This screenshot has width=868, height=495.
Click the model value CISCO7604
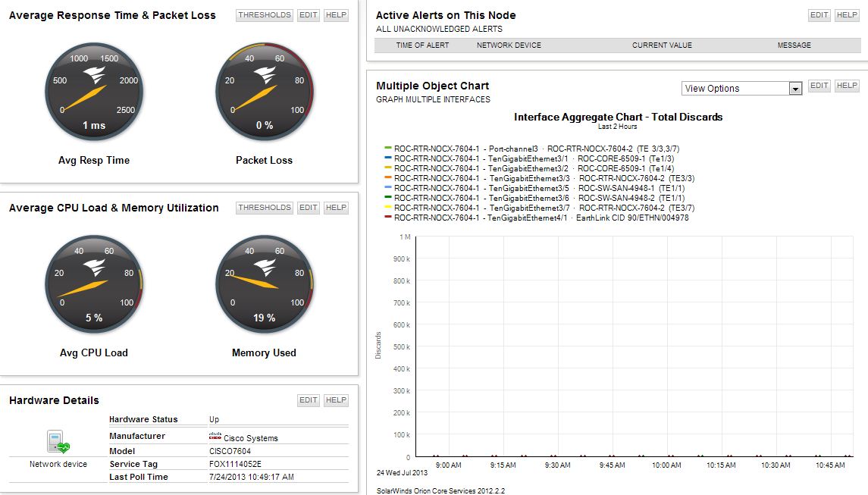pyautogui.click(x=230, y=451)
